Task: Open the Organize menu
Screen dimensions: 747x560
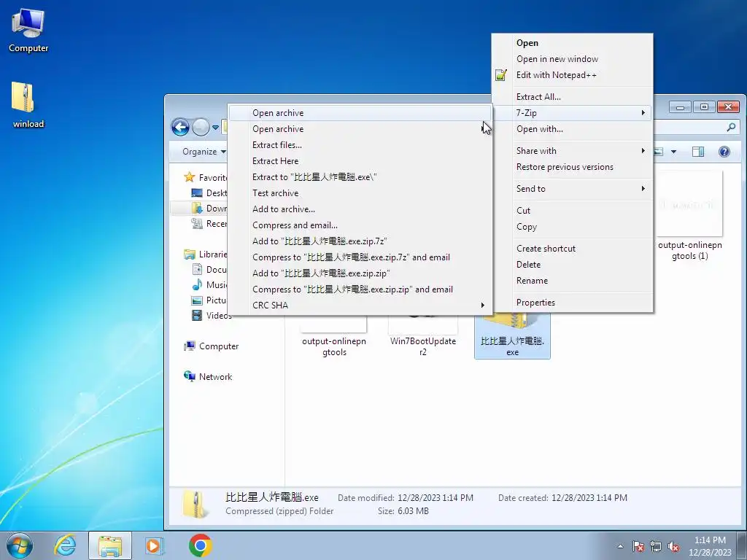Action: click(204, 152)
